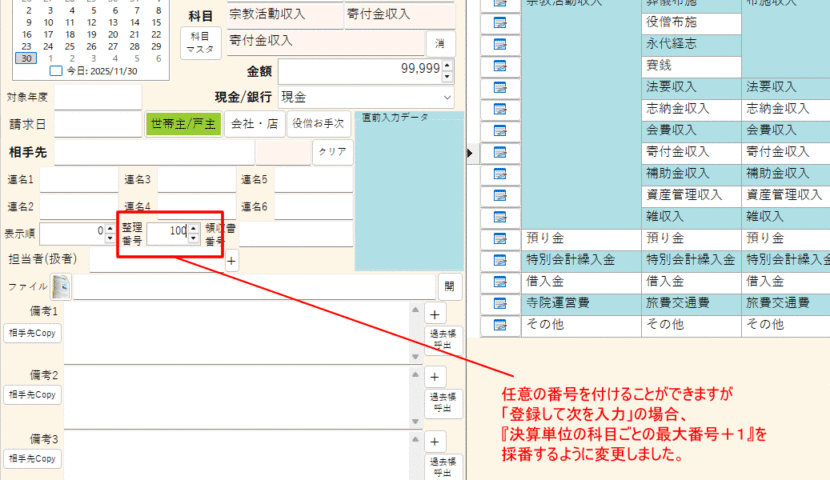The height and width of the screenshot is (480, 830).
Task: Select the 世帯主/戸主 toggle button
Action: (x=182, y=124)
